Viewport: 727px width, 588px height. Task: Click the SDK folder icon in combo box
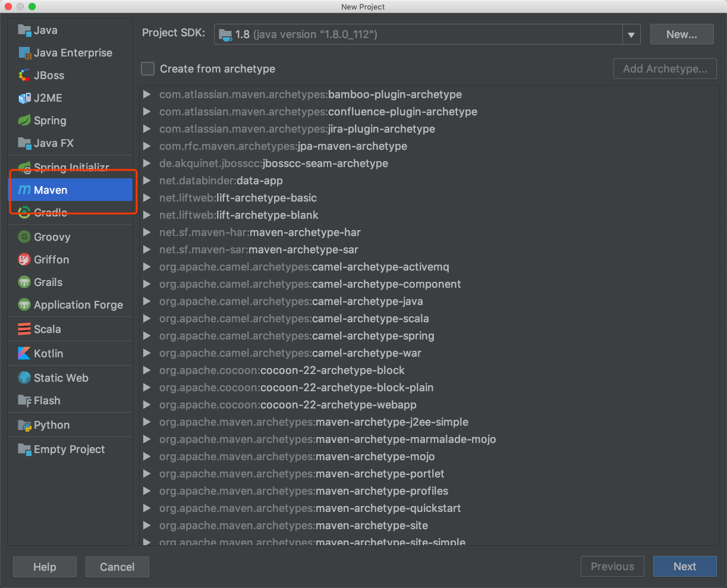(x=225, y=34)
